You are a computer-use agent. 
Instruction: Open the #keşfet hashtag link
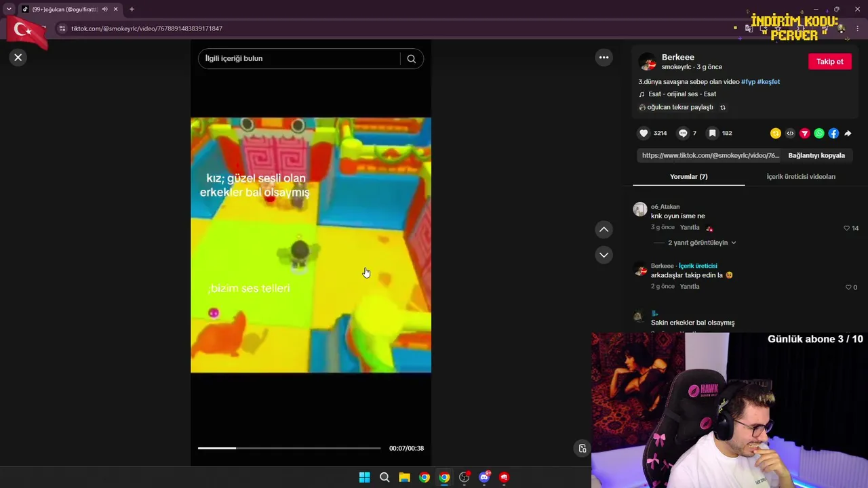pyautogui.click(x=768, y=82)
